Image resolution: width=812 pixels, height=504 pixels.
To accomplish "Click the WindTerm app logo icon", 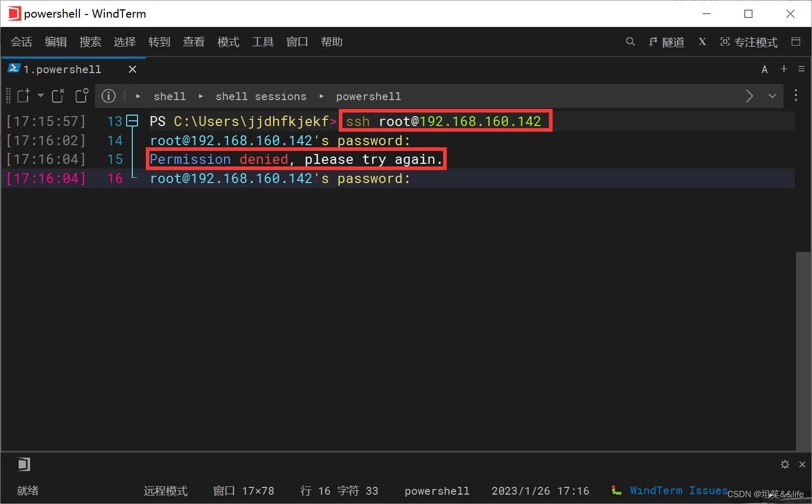I will [14, 13].
